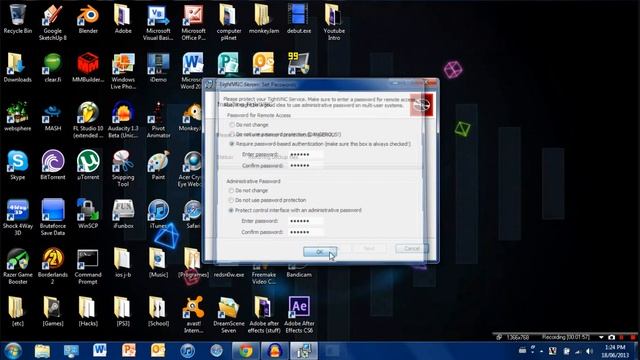The height and width of the screenshot is (360, 640).
Task: Open the MMBuilder desktop icon
Action: tap(88, 68)
